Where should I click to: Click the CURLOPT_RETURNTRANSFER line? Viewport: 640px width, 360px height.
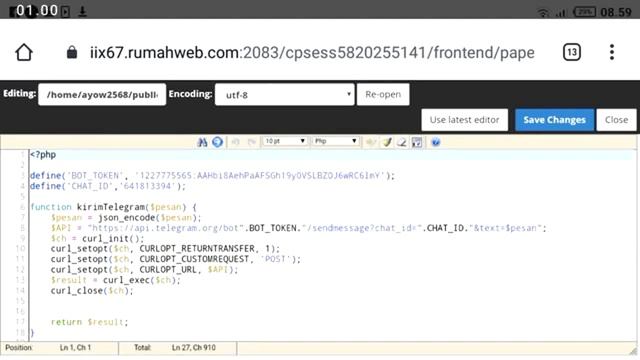(165, 249)
